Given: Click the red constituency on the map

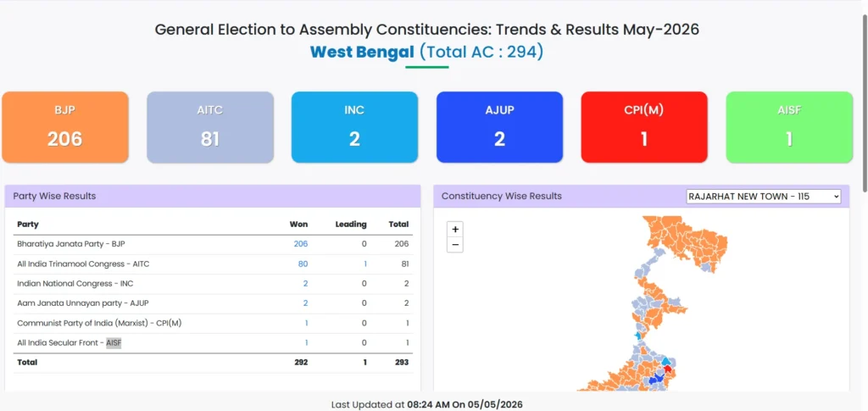Looking at the screenshot, I should pyautogui.click(x=668, y=369).
